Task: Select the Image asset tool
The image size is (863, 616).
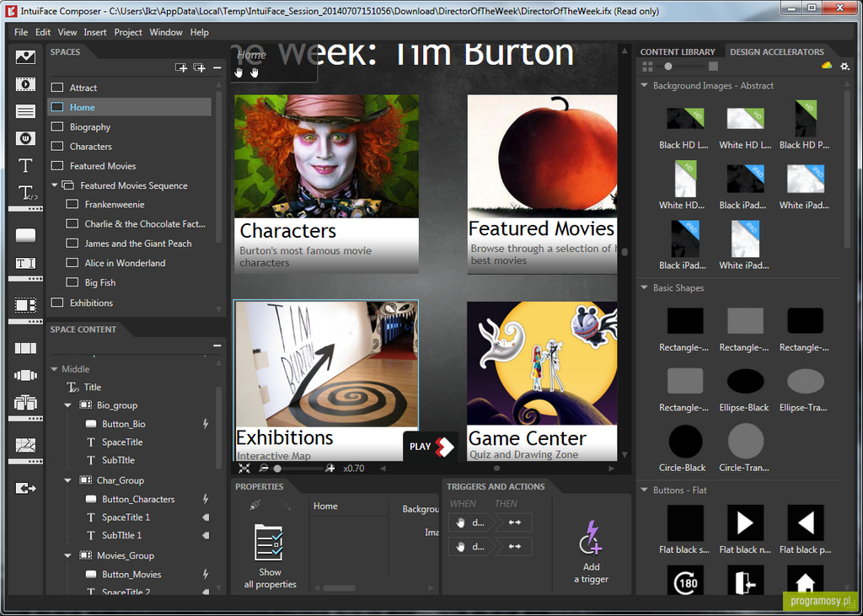Action: coord(25,57)
